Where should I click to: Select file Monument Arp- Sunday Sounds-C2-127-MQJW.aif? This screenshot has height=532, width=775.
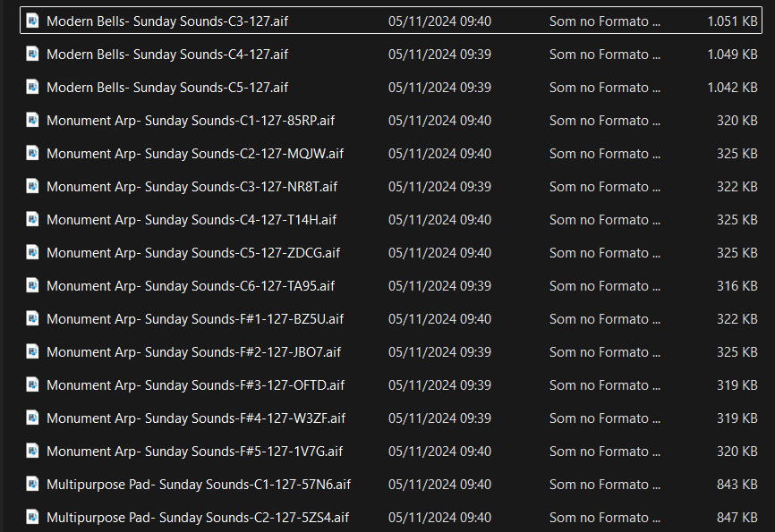click(194, 154)
